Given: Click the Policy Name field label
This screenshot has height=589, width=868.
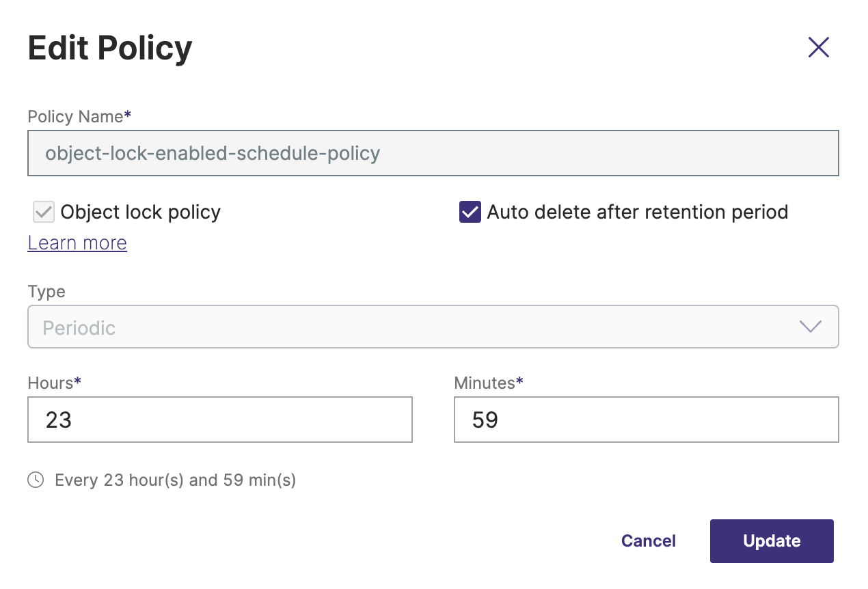Looking at the screenshot, I should point(76,117).
